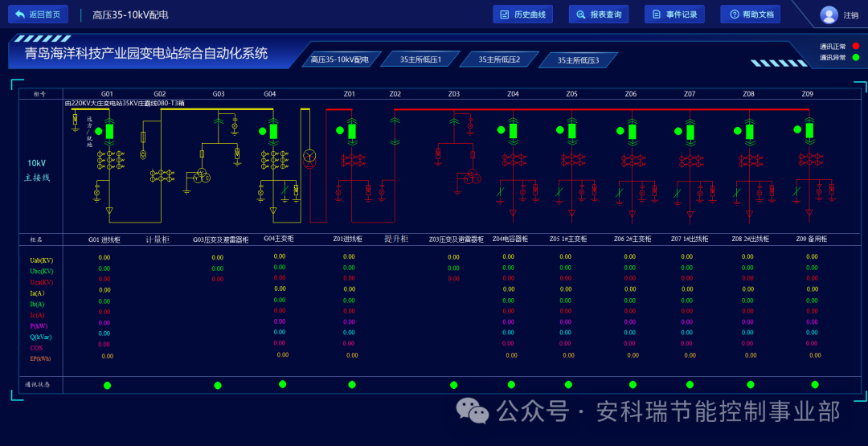Click status dot beside G04 breaker

coord(262,131)
